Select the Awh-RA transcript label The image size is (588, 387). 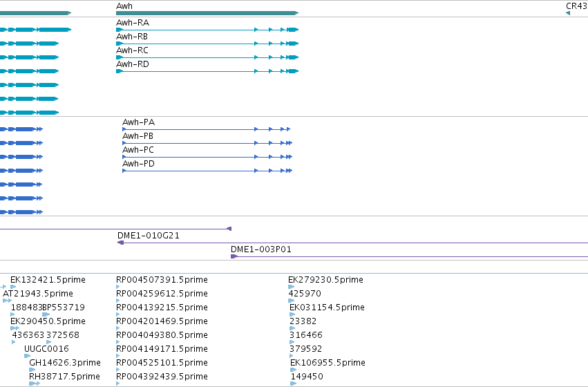coord(133,23)
